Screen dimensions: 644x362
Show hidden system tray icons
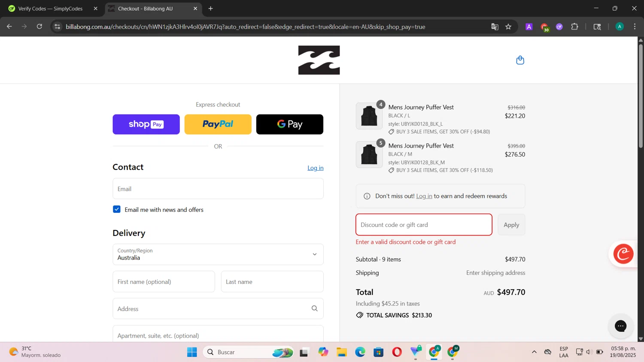click(x=534, y=352)
